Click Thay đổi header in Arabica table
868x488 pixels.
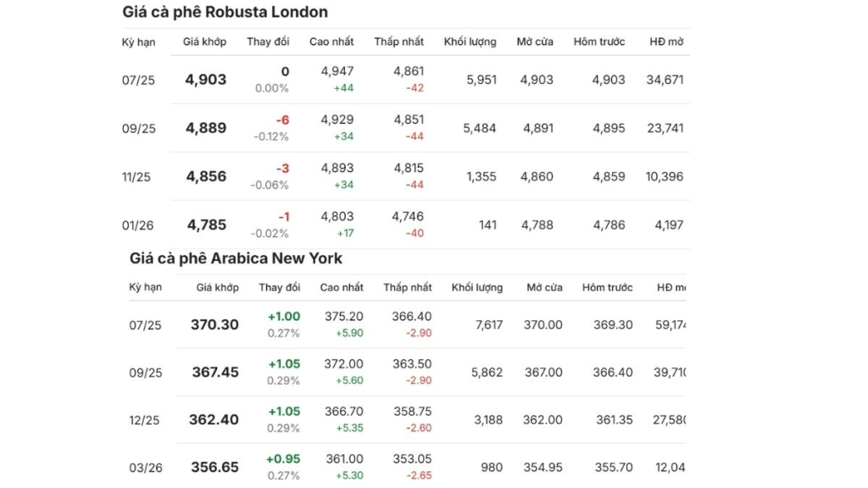point(280,287)
